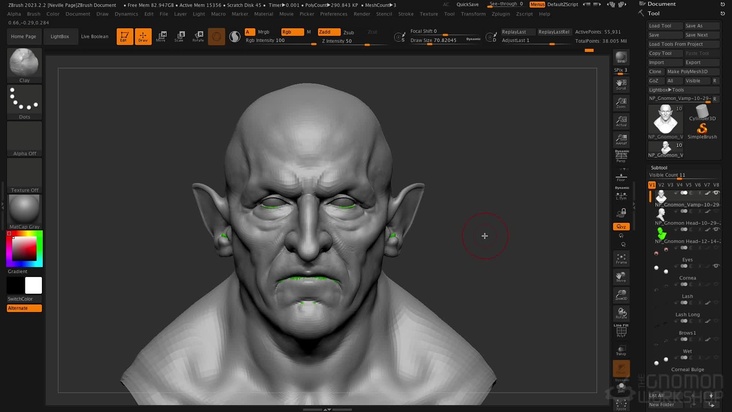Select the Scale transform icon
This screenshot has width=732, height=412.
tap(180, 36)
